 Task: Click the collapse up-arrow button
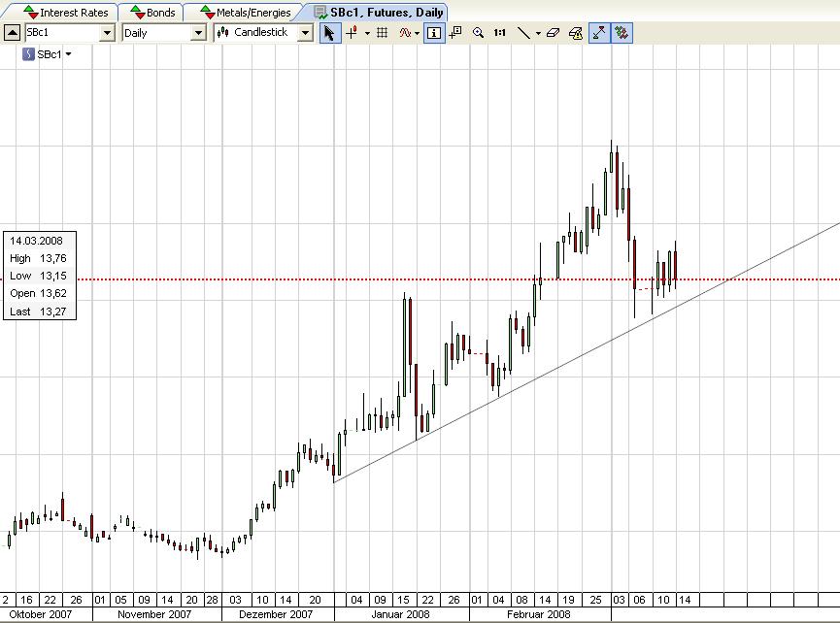click(x=12, y=33)
